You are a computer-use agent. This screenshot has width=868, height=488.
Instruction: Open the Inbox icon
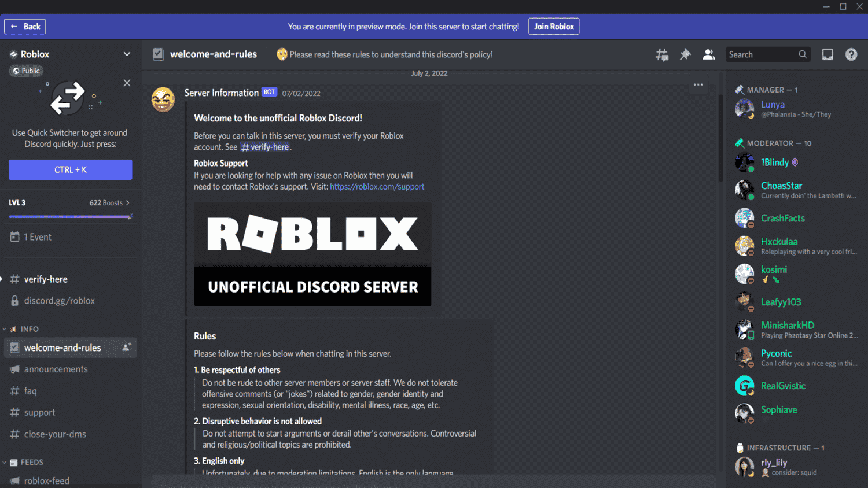(x=827, y=54)
